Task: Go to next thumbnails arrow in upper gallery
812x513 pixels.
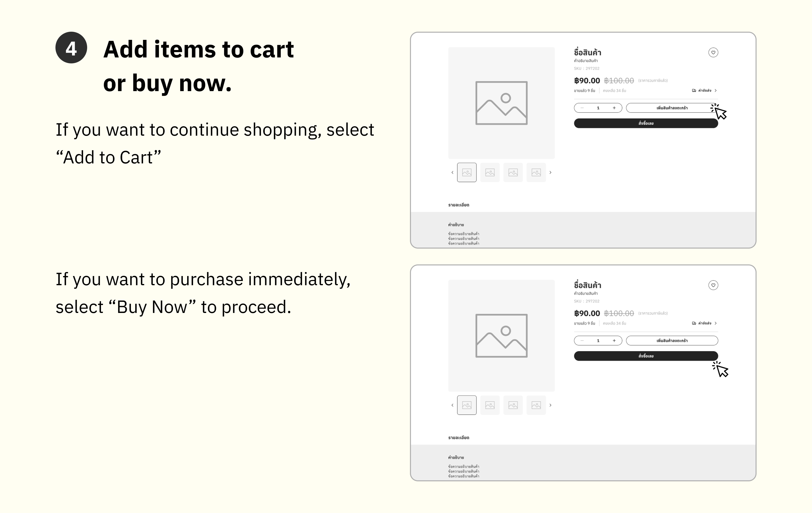Action: [x=550, y=172]
